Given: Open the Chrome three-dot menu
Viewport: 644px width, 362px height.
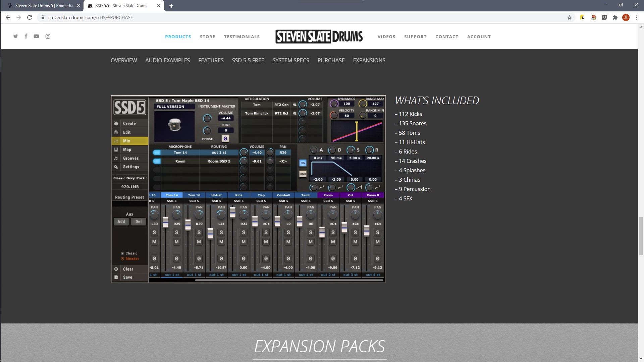Looking at the screenshot, I should [x=637, y=17].
